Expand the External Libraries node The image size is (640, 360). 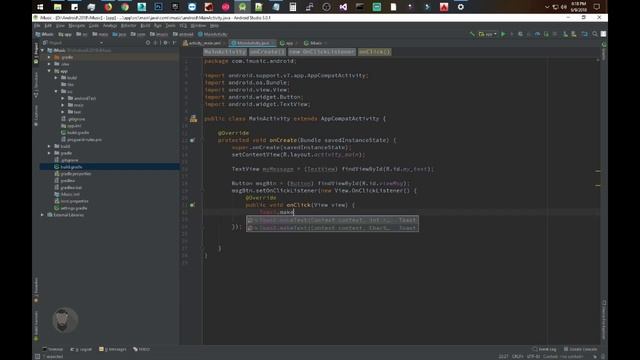(x=42, y=215)
